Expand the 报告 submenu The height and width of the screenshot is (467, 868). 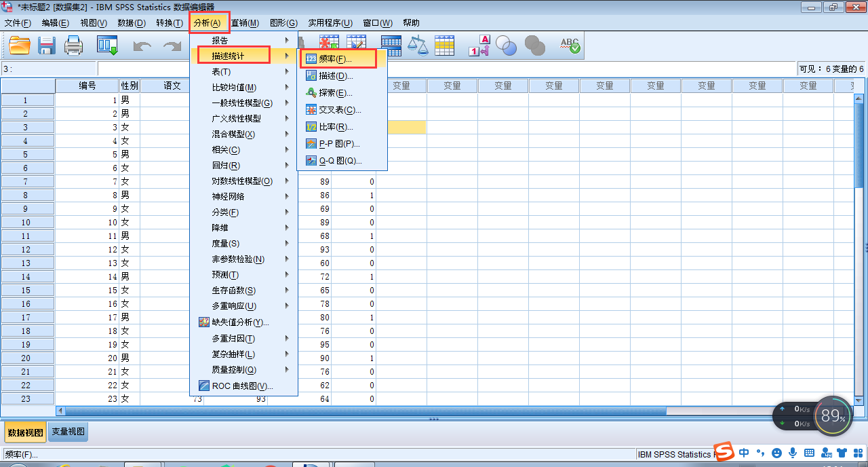click(x=244, y=40)
